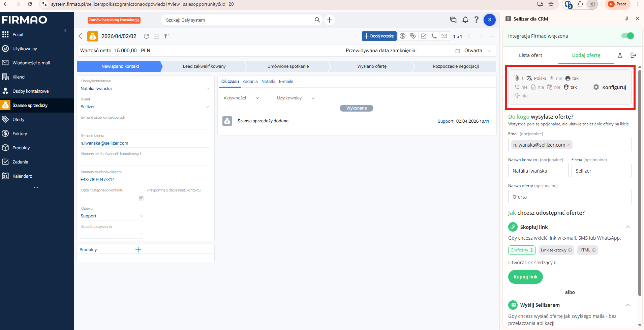
Task: Switch to the Zadania tab
Action: [250, 82]
